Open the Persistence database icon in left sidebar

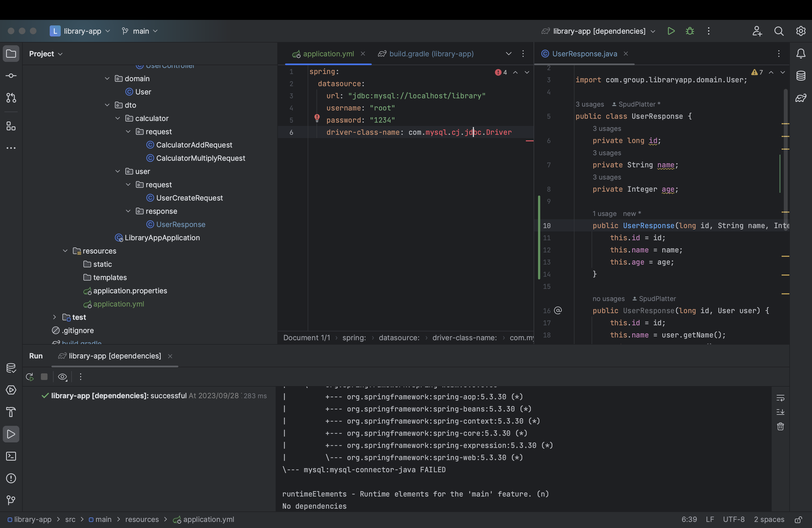pyautogui.click(x=11, y=368)
